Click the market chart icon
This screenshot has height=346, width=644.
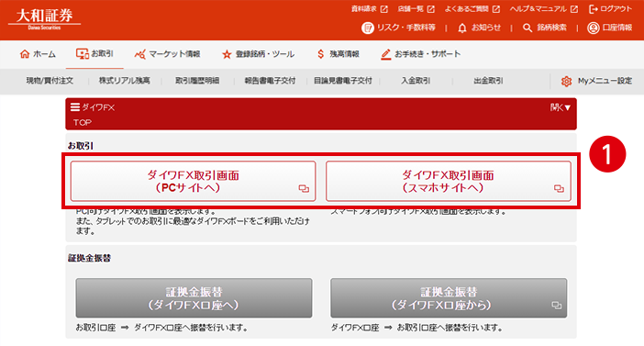pyautogui.click(x=139, y=54)
